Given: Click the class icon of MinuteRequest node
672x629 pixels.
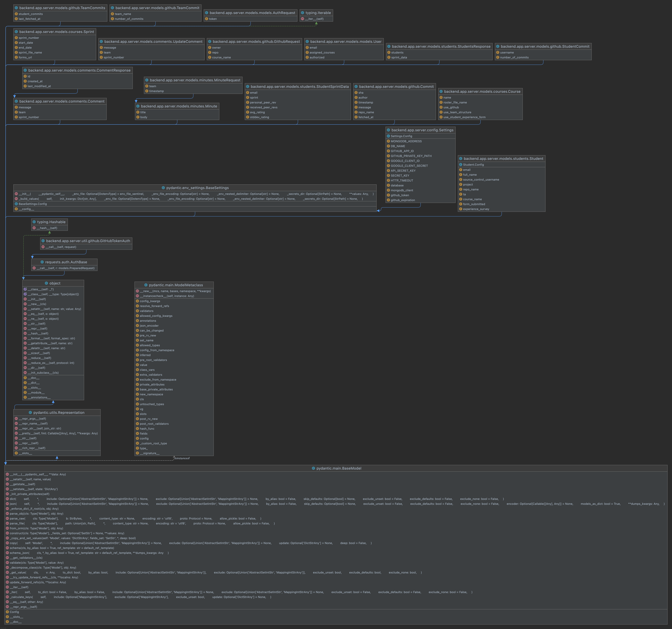Looking at the screenshot, I should pos(147,80).
